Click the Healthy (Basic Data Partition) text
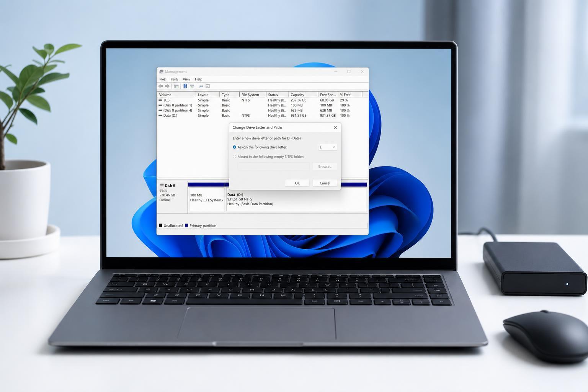This screenshot has width=588, height=392. pos(250,204)
